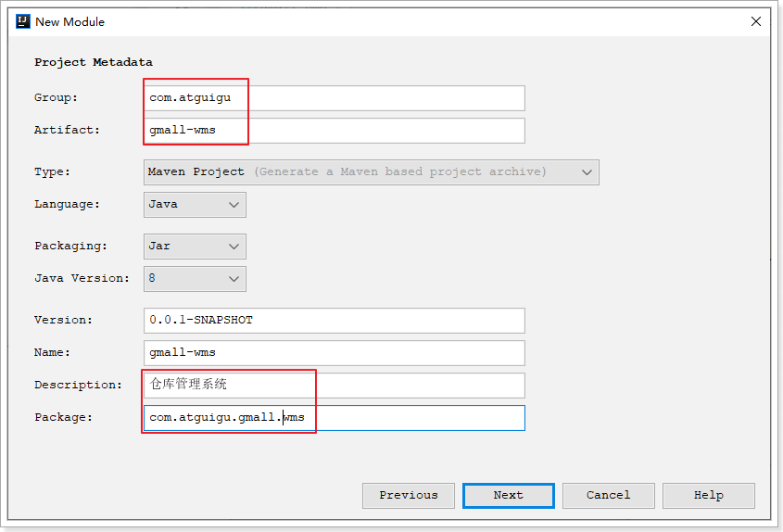
Task: Open the Packaging dropdown set to Jar
Action: point(195,247)
